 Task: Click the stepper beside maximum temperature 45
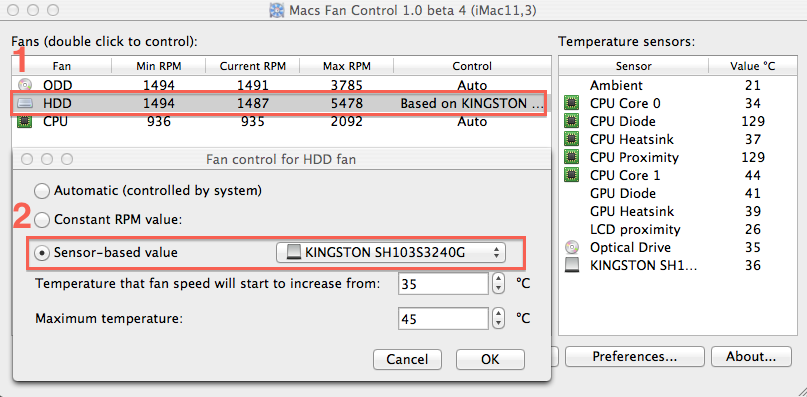pos(498,319)
